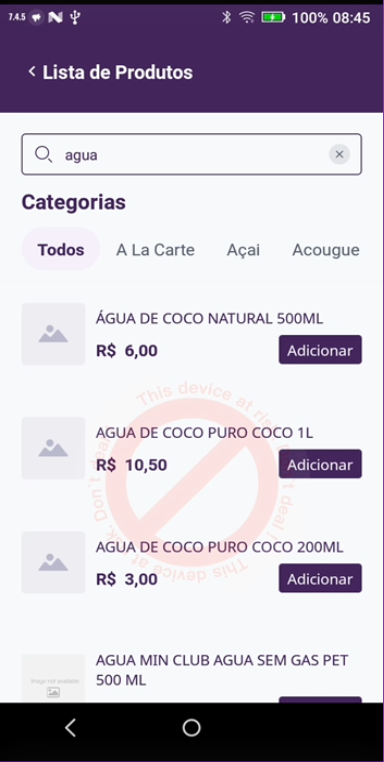This screenshot has width=384, height=762.
Task: Open the Acougue category
Action: pyautogui.click(x=326, y=250)
